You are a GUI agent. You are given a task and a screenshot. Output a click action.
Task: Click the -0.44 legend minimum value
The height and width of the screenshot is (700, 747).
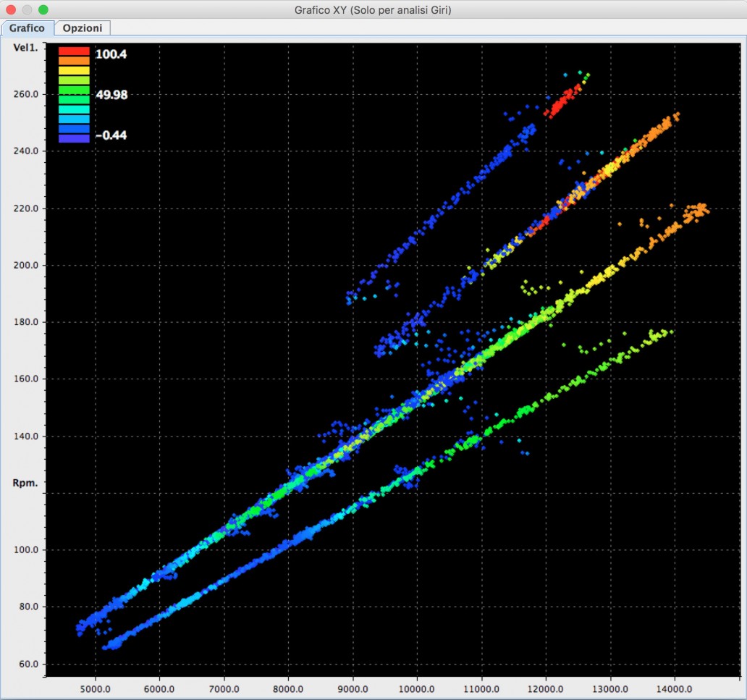pyautogui.click(x=111, y=135)
